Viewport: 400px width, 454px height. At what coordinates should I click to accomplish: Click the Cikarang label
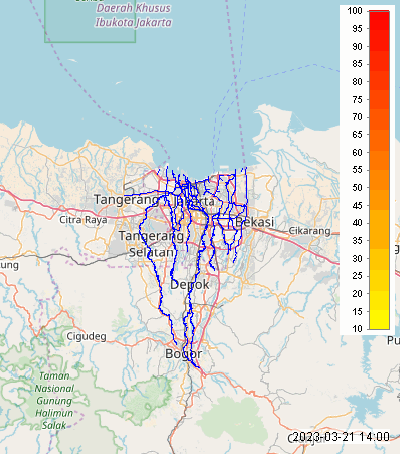coord(309,231)
